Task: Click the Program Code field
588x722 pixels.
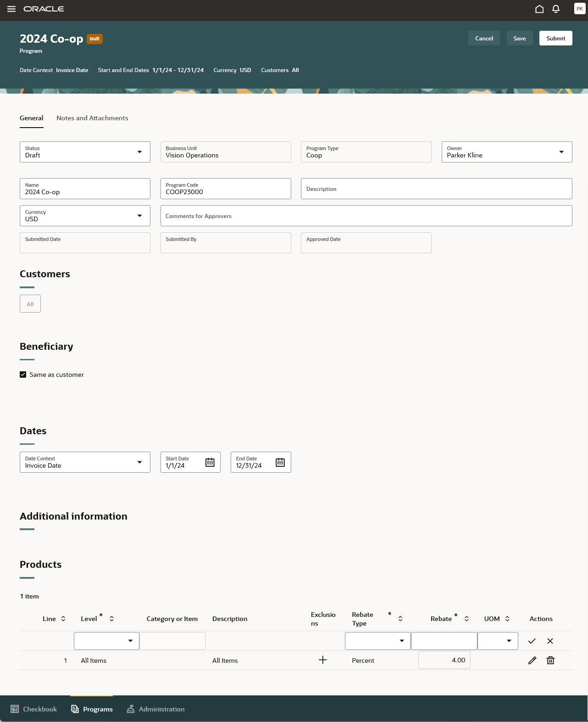Action: point(226,189)
